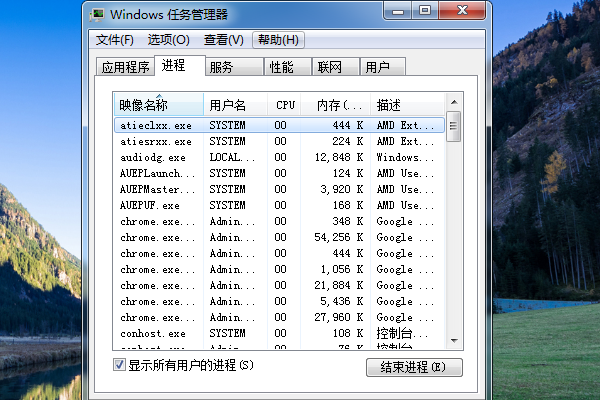Select chrome.exe using 1,056 K memory
Image resolution: width=600 pixels, height=400 pixels.
click(x=279, y=269)
